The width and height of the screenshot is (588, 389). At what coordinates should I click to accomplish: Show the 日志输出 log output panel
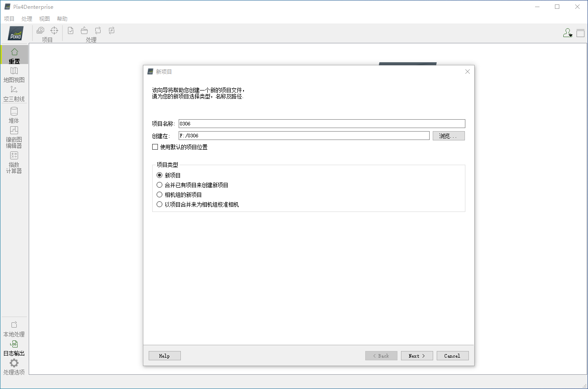(x=14, y=348)
